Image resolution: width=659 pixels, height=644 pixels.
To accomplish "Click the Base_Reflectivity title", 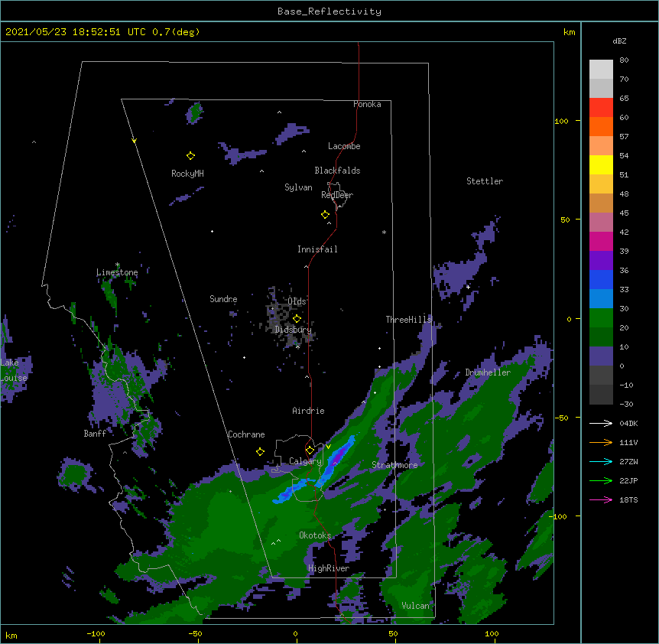I will tap(329, 11).
